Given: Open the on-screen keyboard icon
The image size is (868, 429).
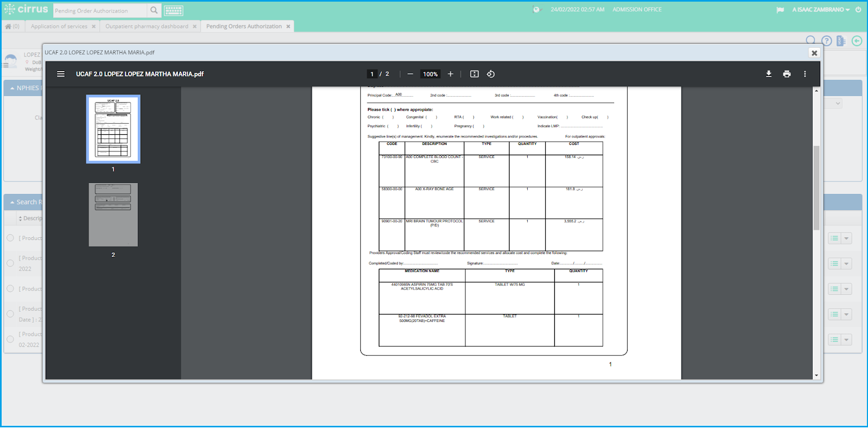Looking at the screenshot, I should click(174, 10).
